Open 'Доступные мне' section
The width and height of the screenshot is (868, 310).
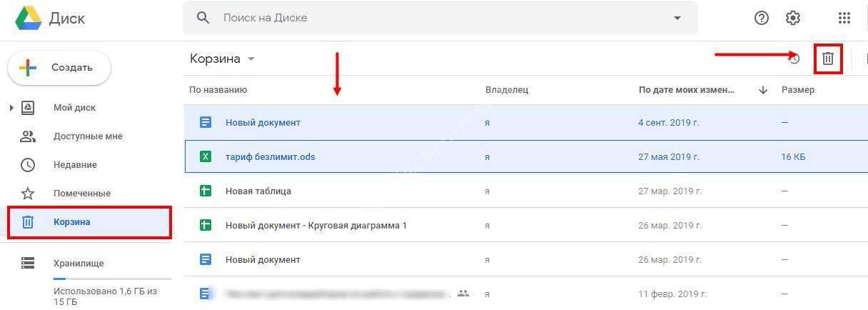tap(88, 136)
